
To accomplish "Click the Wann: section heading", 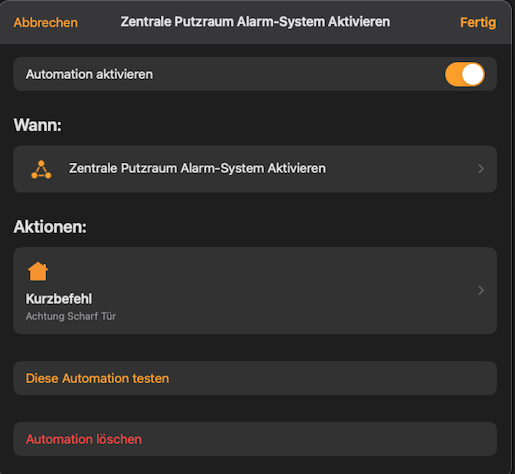I will 37,125.
